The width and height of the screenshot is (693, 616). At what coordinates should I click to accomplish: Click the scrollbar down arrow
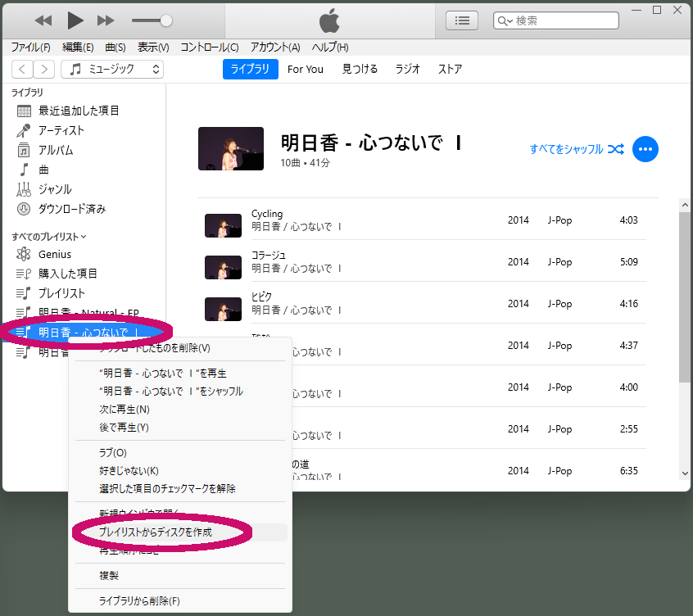685,473
